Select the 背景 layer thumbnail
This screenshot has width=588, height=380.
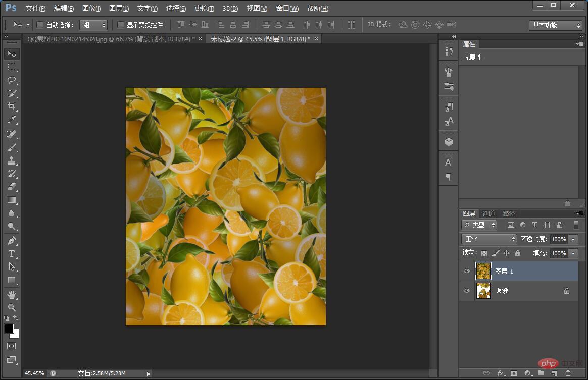click(x=483, y=291)
